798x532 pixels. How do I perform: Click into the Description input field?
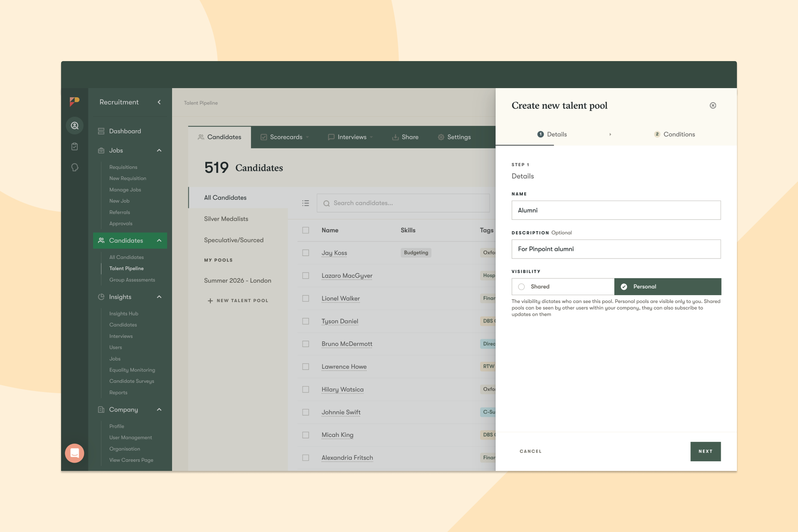tap(616, 249)
